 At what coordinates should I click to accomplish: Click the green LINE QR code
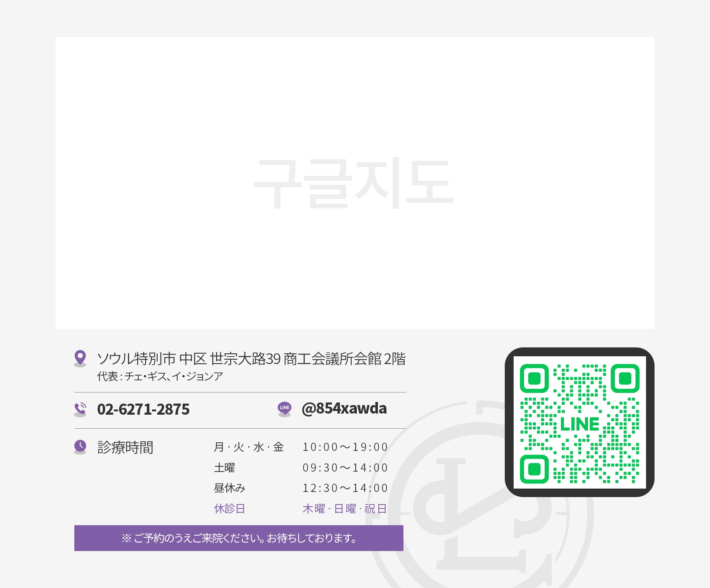pyautogui.click(x=579, y=422)
